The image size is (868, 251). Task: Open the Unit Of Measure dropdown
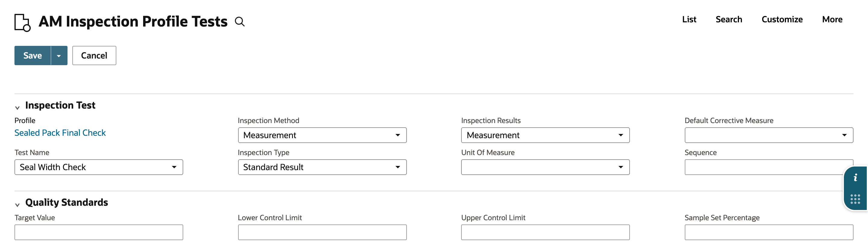(545, 167)
